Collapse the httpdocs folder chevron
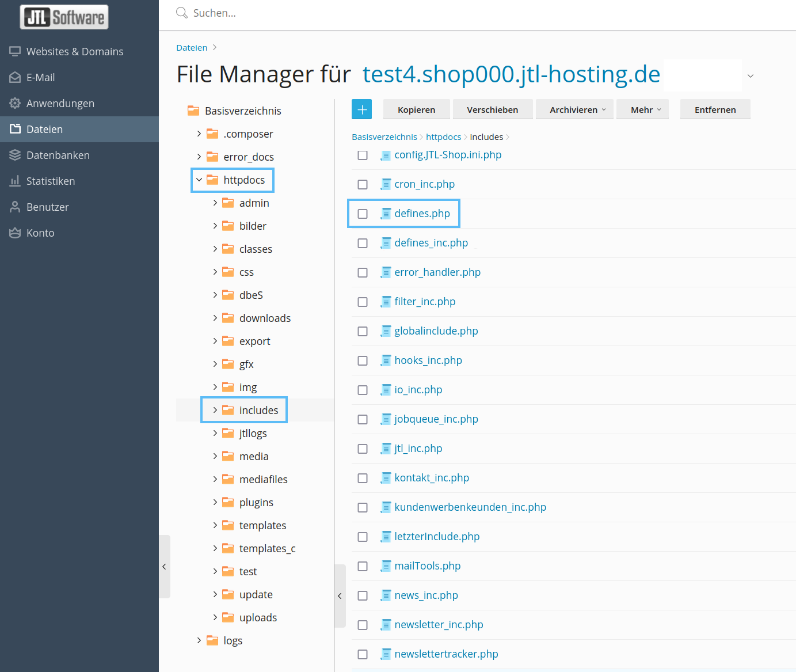This screenshot has width=796, height=672. click(x=199, y=180)
